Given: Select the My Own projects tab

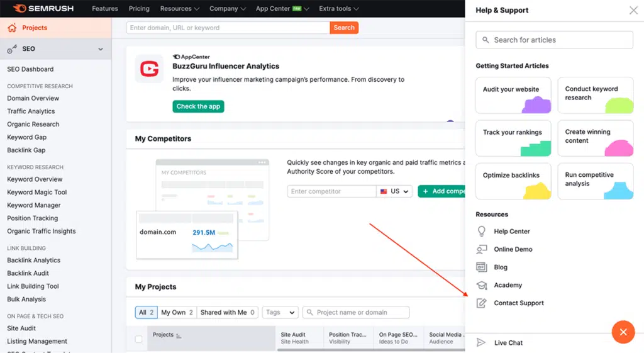Looking at the screenshot, I should (177, 312).
